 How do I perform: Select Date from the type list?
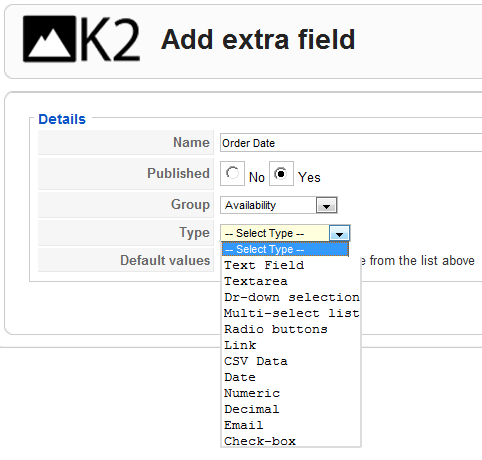point(291,377)
